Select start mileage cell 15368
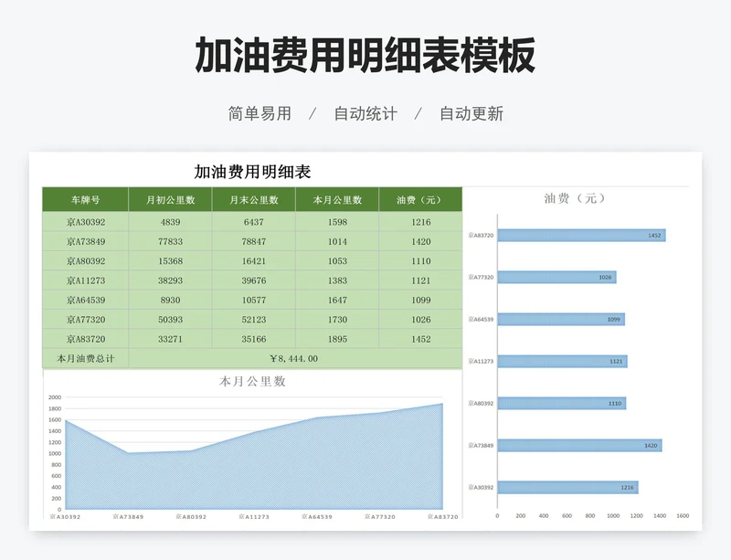Viewport: 731px width, 560px height. coord(170,261)
